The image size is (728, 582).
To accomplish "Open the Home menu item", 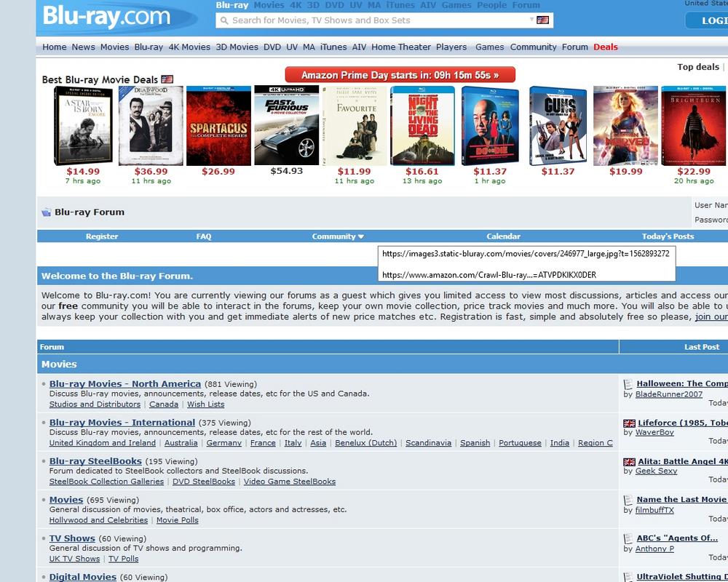I will (55, 47).
